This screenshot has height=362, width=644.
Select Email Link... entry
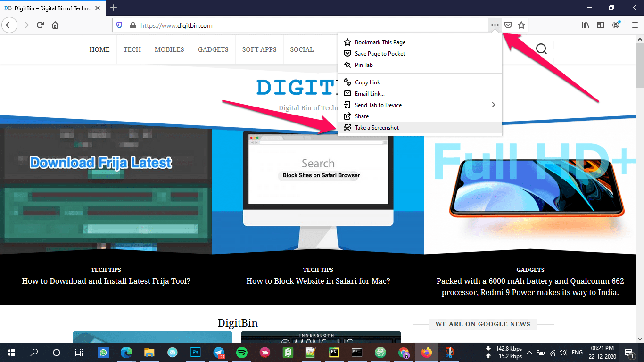[x=420, y=93]
